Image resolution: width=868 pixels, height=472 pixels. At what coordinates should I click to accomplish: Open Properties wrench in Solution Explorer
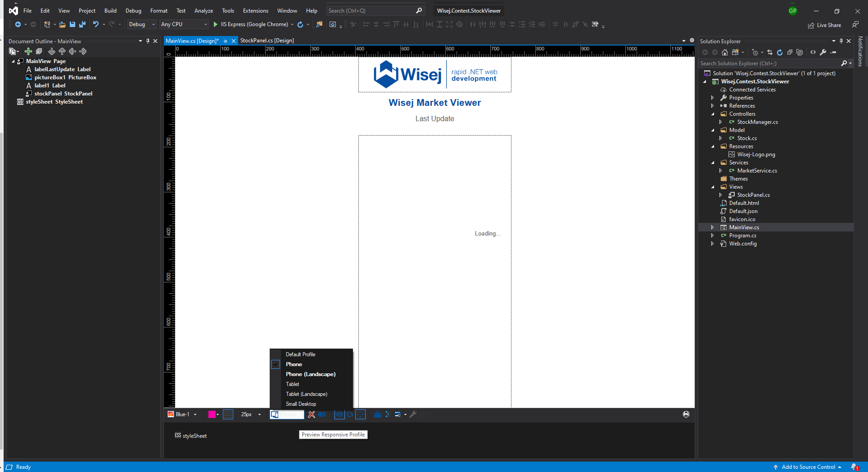pyautogui.click(x=823, y=52)
